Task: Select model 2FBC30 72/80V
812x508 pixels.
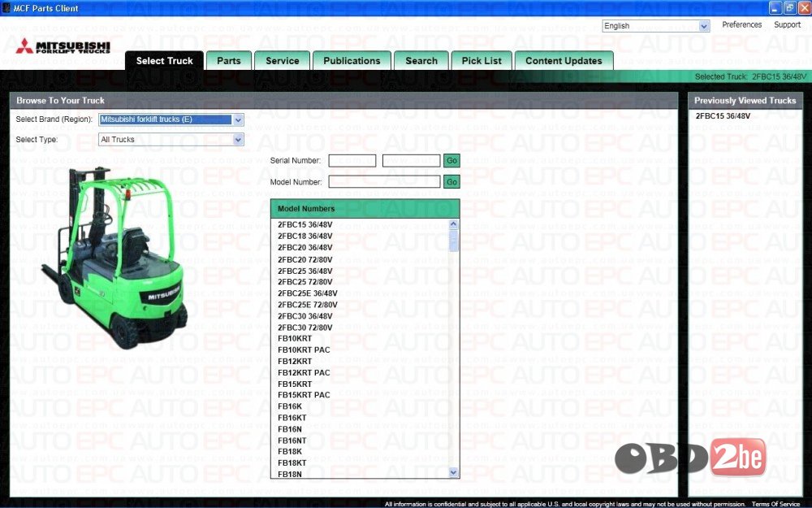Action: point(305,328)
